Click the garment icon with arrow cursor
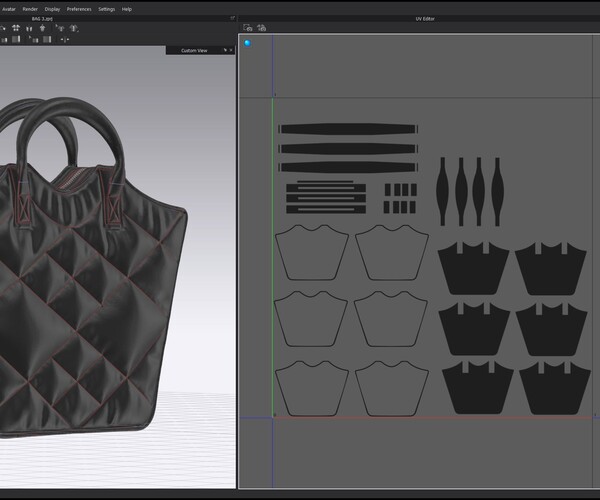Image resolution: width=600 pixels, height=500 pixels. tap(60, 28)
